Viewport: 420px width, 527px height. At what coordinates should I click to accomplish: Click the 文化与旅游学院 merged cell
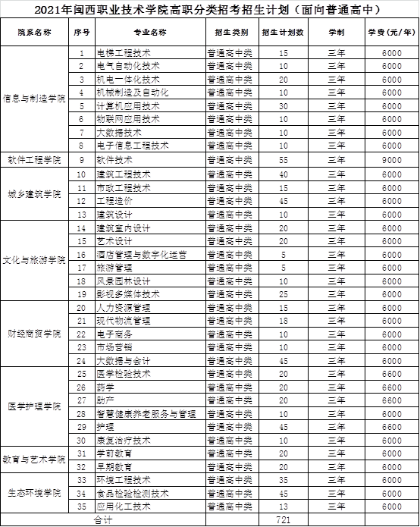[34, 261]
